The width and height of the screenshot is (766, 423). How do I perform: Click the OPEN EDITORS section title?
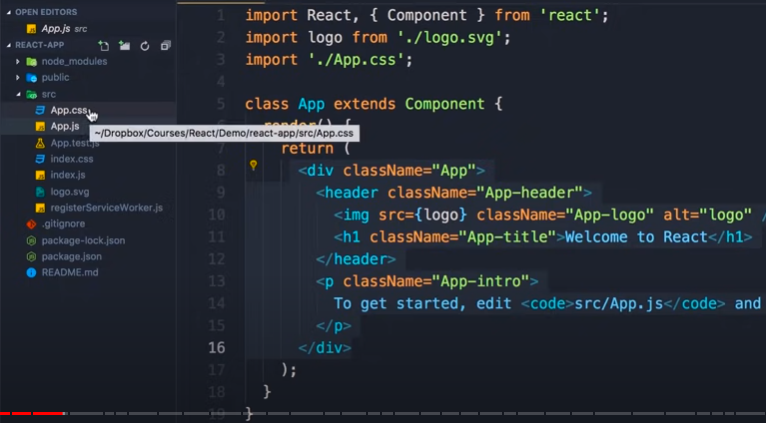pyautogui.click(x=46, y=12)
